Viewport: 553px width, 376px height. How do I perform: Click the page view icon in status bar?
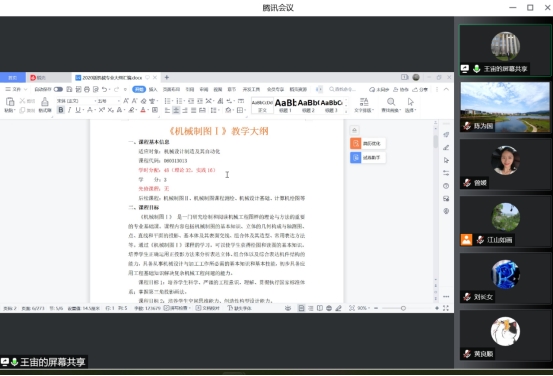point(301,308)
